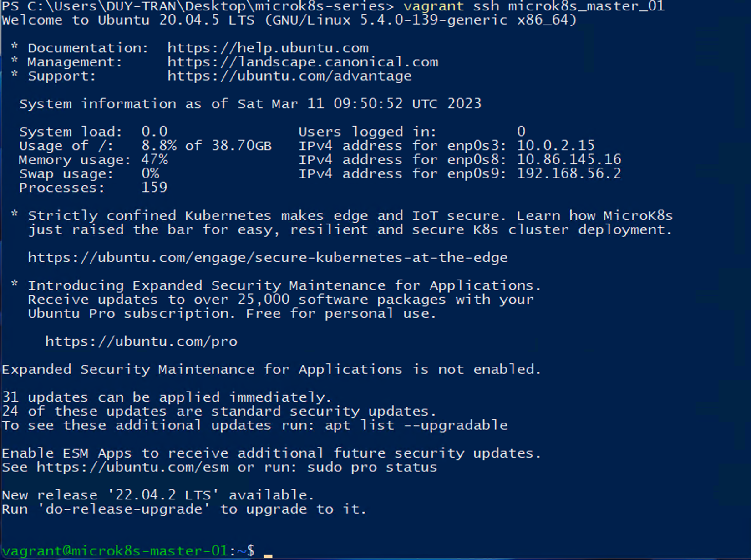Click the Memory usage 47% value
The height and width of the screenshot is (560, 751).
(x=154, y=160)
